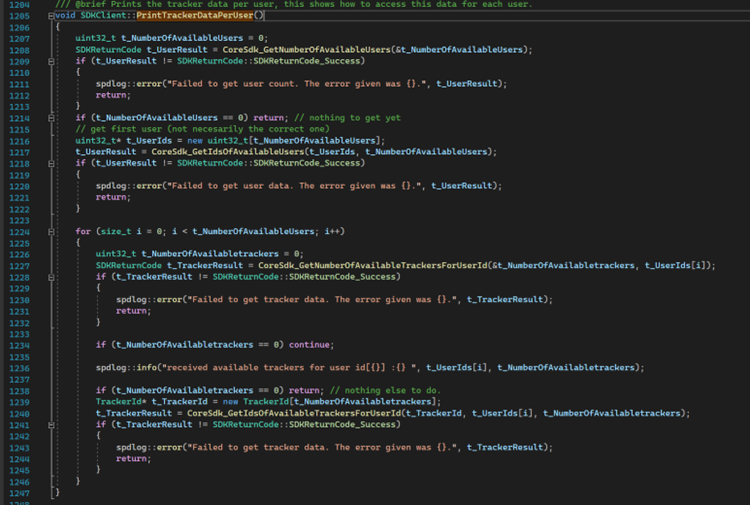The image size is (750, 505).
Task: Collapse the fold marker at line 1214
Action: 51,118
